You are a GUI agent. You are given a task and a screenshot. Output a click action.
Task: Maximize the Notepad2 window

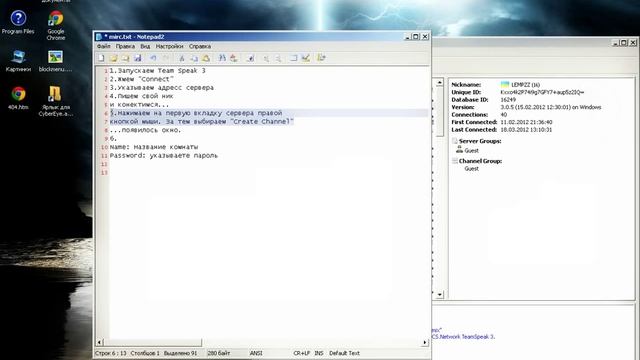(416, 36)
